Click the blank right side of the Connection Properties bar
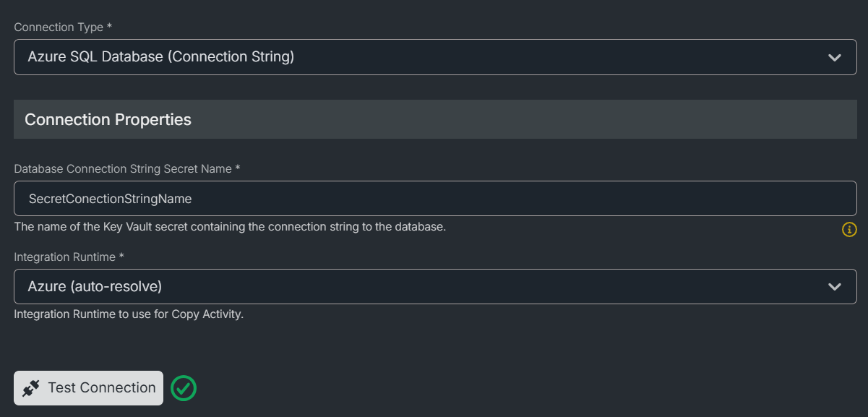The image size is (868, 417). click(x=578, y=119)
